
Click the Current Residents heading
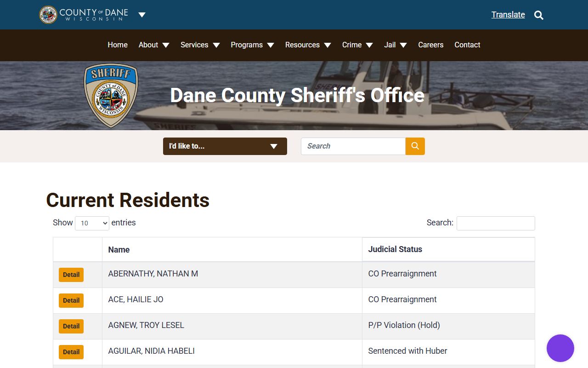click(128, 200)
